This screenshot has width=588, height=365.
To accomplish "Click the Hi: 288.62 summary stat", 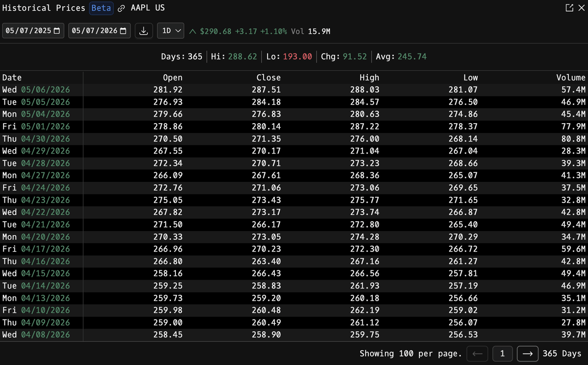I will click(x=234, y=56).
